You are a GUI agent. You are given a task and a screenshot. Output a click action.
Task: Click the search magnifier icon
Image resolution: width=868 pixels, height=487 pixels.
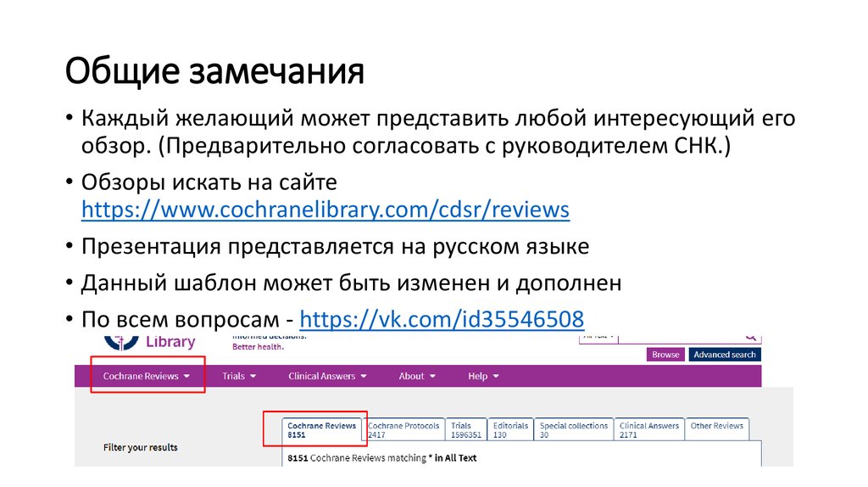750,338
